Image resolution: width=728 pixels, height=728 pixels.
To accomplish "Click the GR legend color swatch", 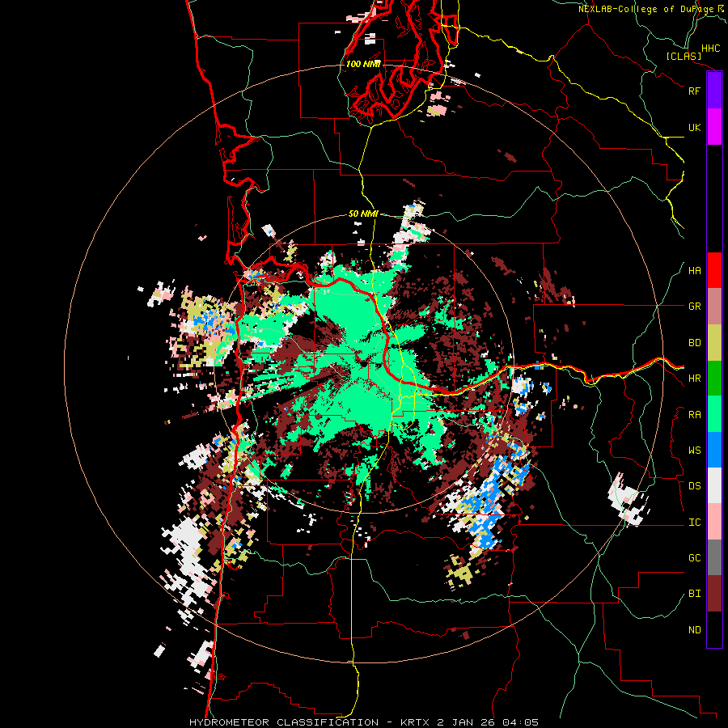I will [x=714, y=307].
